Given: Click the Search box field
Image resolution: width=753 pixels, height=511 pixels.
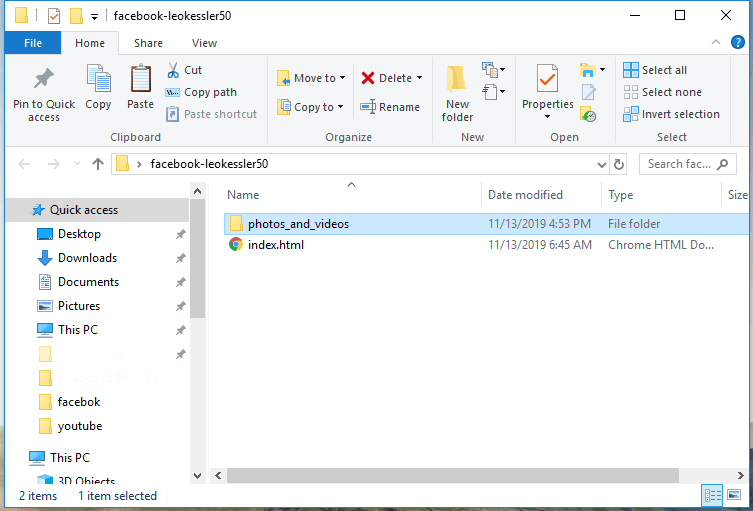Looking at the screenshot, I should point(687,164).
